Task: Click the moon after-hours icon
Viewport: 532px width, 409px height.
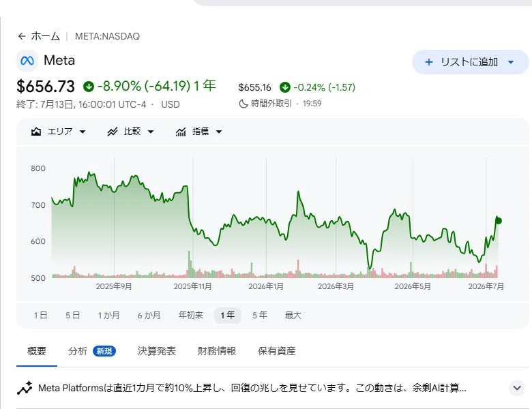Action: pyautogui.click(x=243, y=104)
